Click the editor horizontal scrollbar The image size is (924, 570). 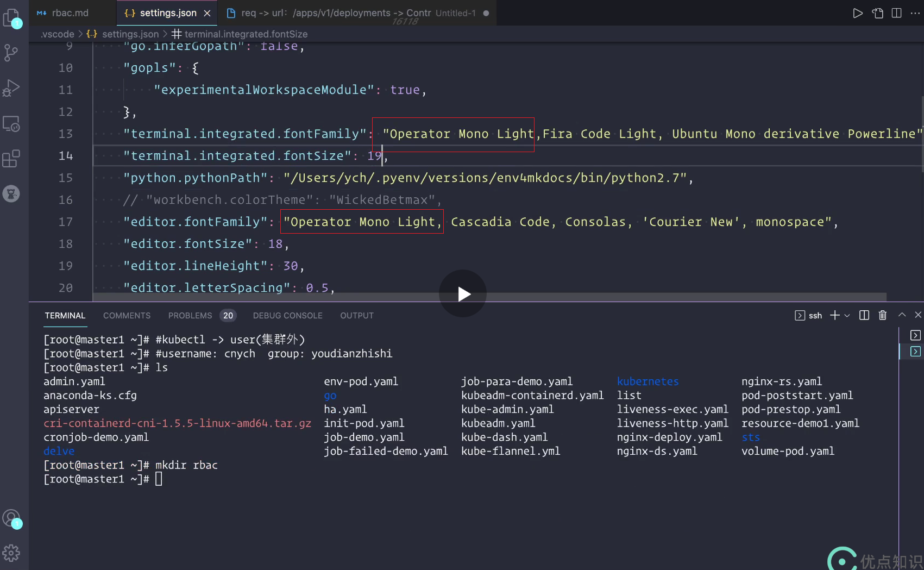(x=489, y=297)
